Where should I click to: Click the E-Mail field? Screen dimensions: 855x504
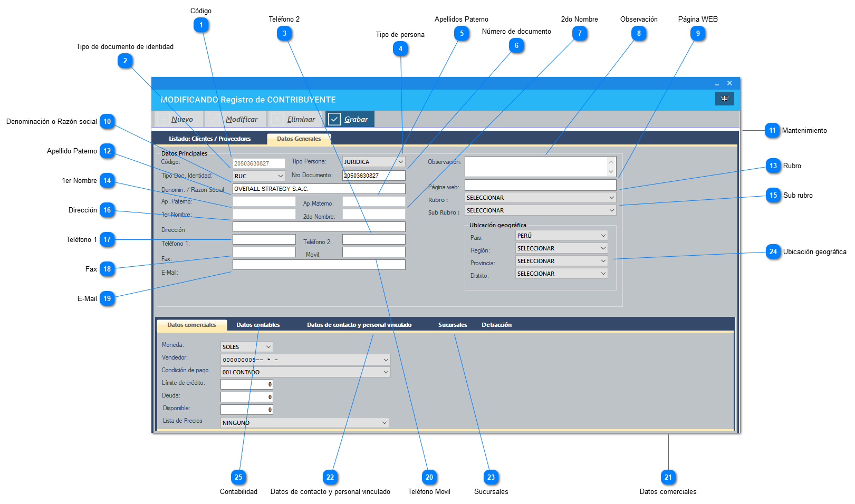click(x=319, y=265)
